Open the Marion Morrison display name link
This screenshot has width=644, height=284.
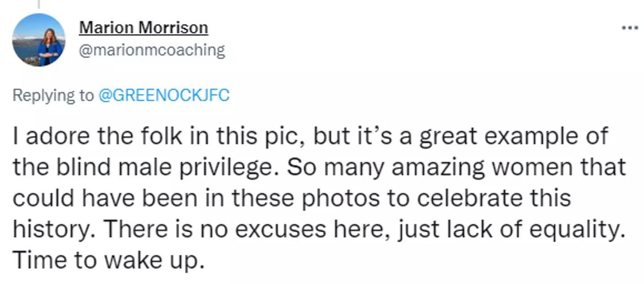pos(144,28)
